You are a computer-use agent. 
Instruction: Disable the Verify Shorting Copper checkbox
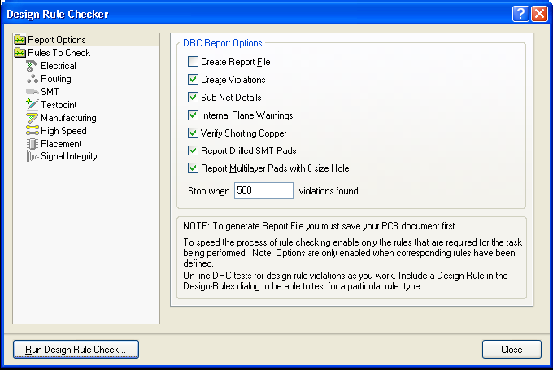click(x=193, y=133)
